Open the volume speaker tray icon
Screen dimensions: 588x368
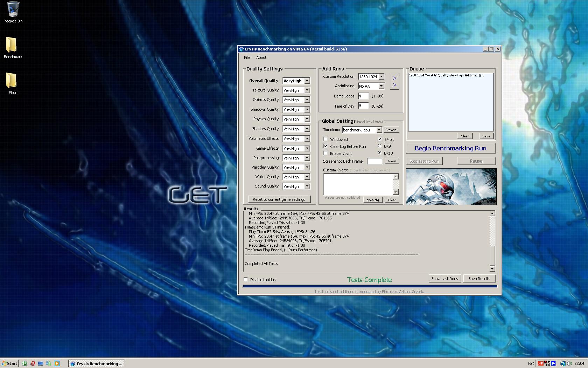pyautogui.click(x=569, y=363)
